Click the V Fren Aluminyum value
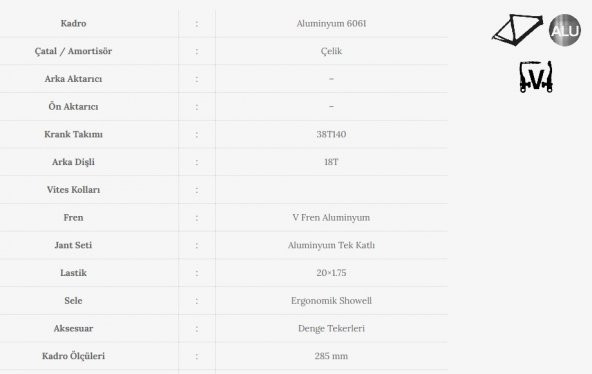The height and width of the screenshot is (374, 592). (x=331, y=218)
